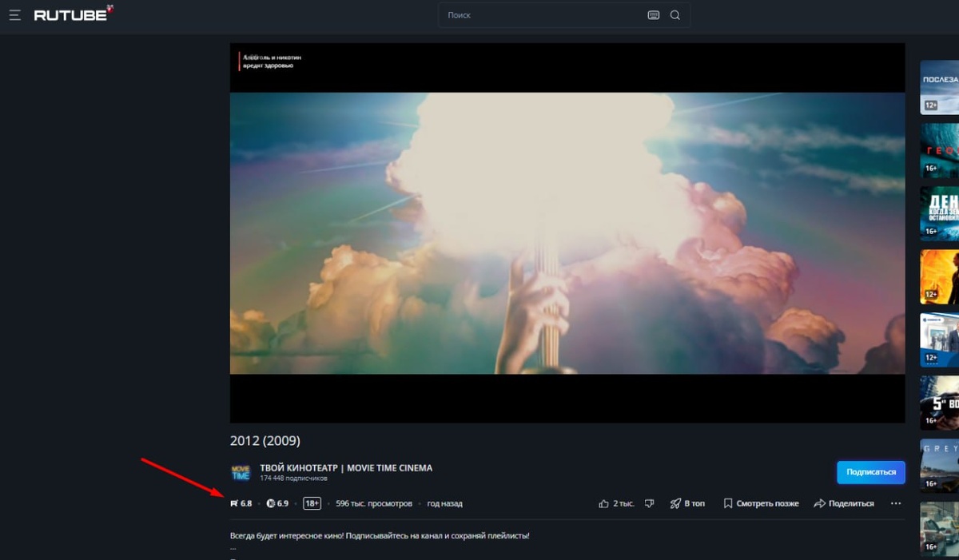
Task: Click the 6.9 rating badge
Action: [277, 503]
